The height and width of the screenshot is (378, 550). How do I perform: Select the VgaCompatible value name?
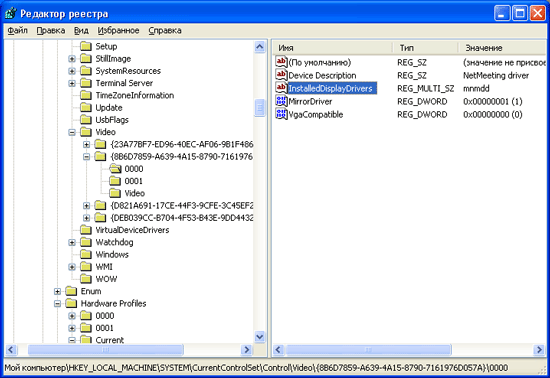click(316, 115)
